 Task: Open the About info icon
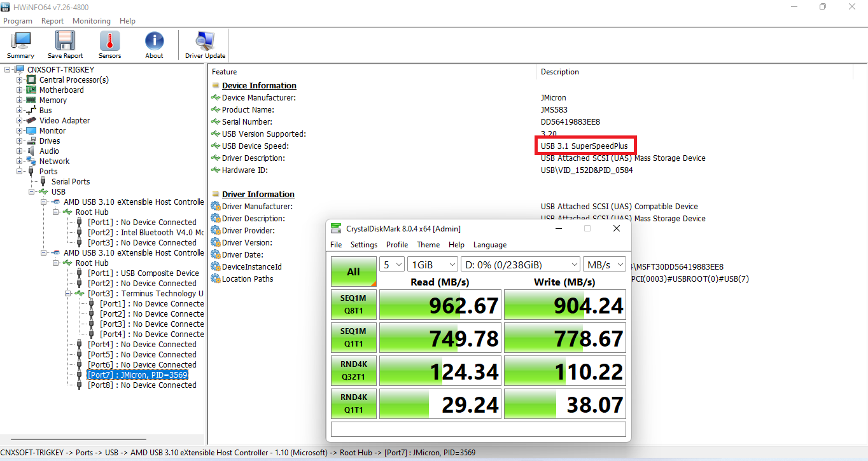(x=154, y=45)
